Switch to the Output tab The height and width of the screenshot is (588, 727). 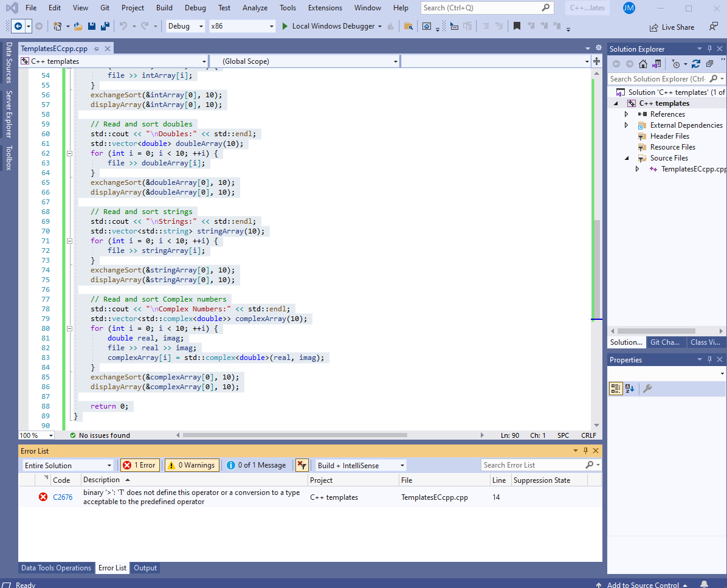[x=145, y=567]
